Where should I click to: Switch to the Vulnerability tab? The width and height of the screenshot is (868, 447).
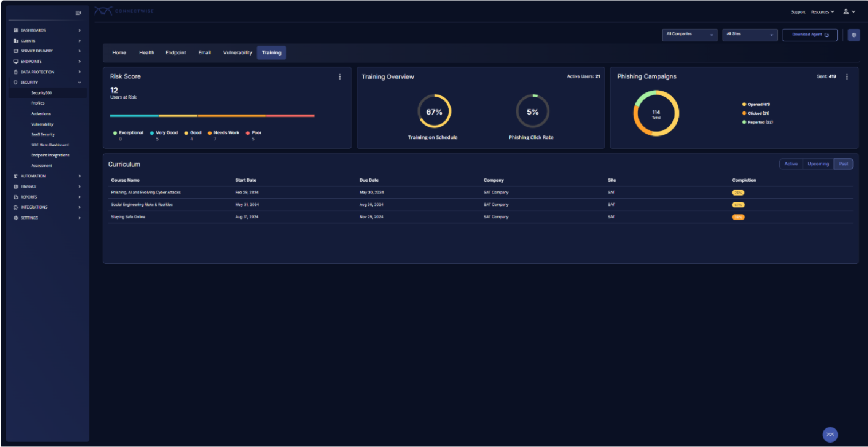tap(238, 53)
